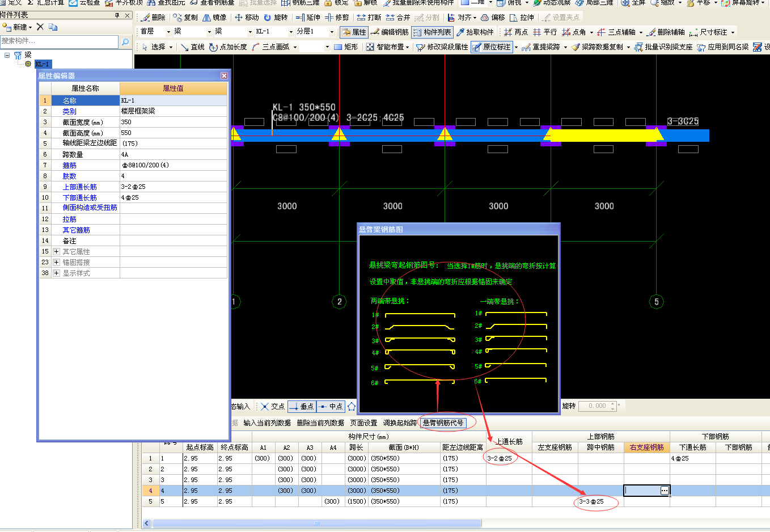The height and width of the screenshot is (532, 770).
Task: Click 删除当前列数据 button
Action: tap(320, 423)
